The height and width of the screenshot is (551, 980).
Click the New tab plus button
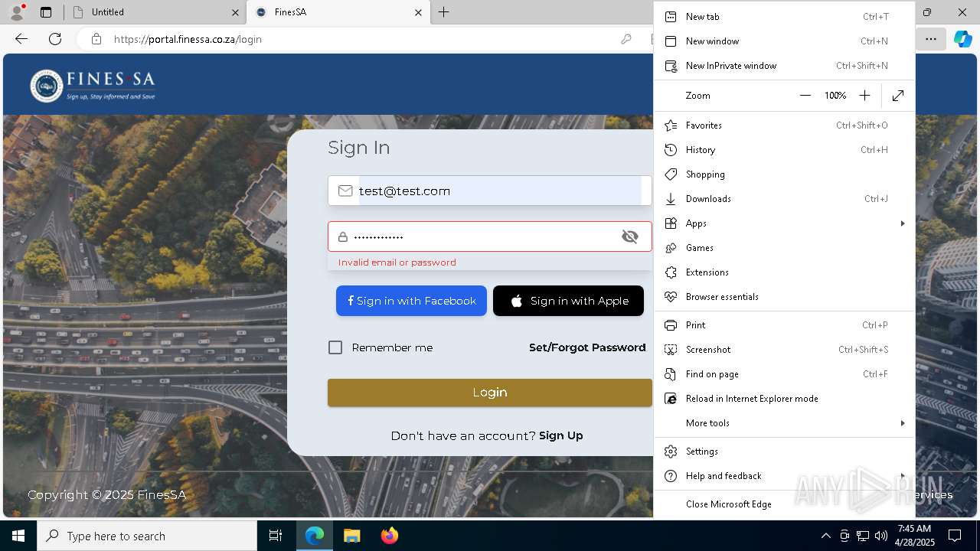coord(444,12)
